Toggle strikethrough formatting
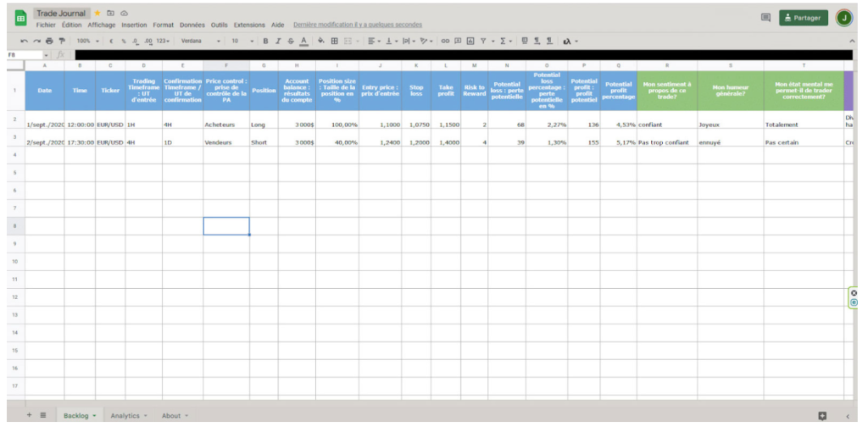The width and height of the screenshot is (868, 427). pyautogui.click(x=291, y=41)
